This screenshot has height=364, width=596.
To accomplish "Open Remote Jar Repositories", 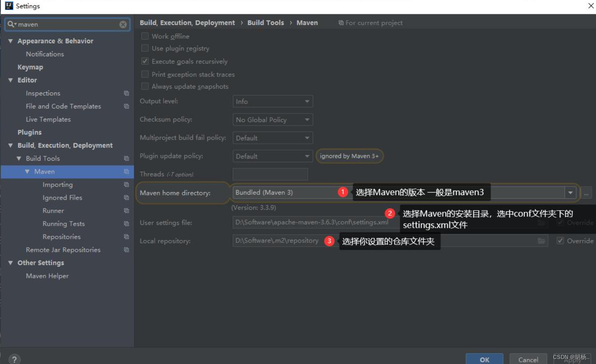I will [x=63, y=250].
